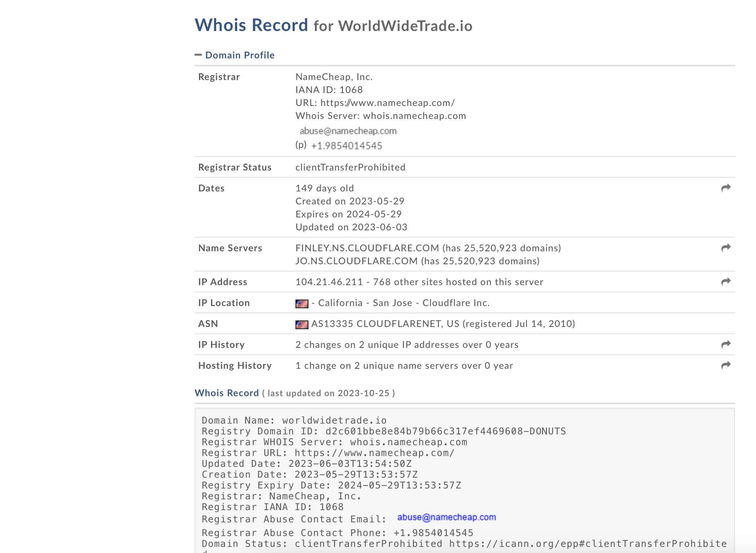The height and width of the screenshot is (553, 756).
Task: Click the Registrar row label
Action: pos(219,77)
